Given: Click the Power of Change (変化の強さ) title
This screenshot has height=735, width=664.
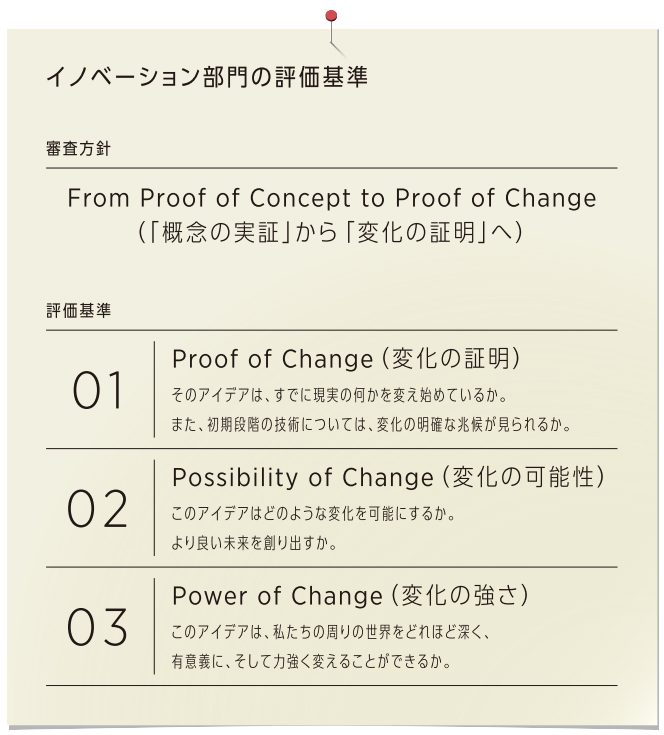Looking at the screenshot, I should [351, 595].
